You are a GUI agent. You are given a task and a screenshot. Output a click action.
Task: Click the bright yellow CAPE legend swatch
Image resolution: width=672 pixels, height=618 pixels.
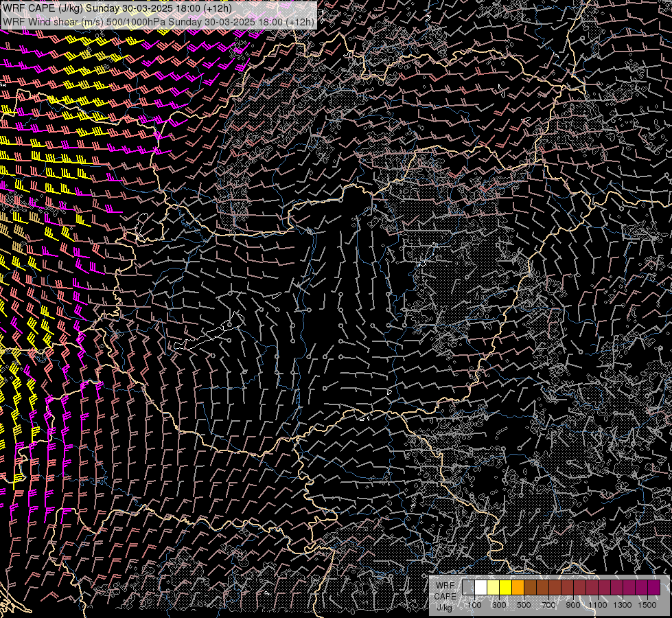(x=506, y=588)
